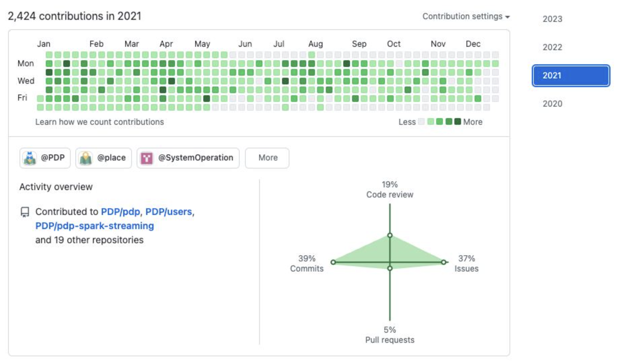Click the darkest green legend swatch next to More
The image size is (628, 364).
[x=457, y=122]
